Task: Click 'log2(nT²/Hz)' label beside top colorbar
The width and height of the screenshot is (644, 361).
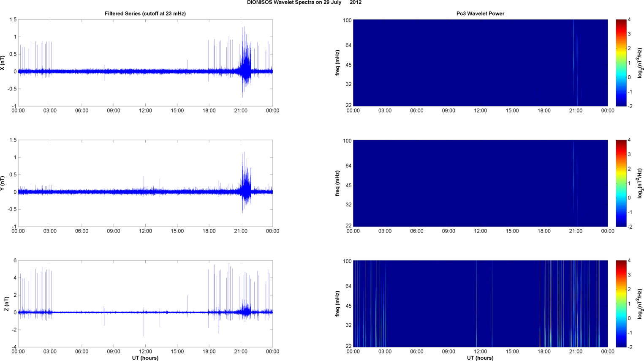Action: tap(640, 63)
